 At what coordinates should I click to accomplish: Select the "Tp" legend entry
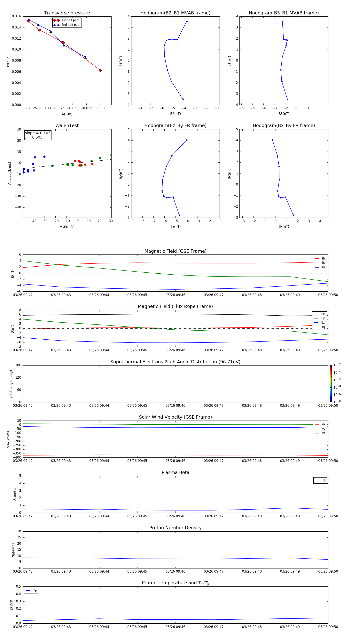(31, 591)
